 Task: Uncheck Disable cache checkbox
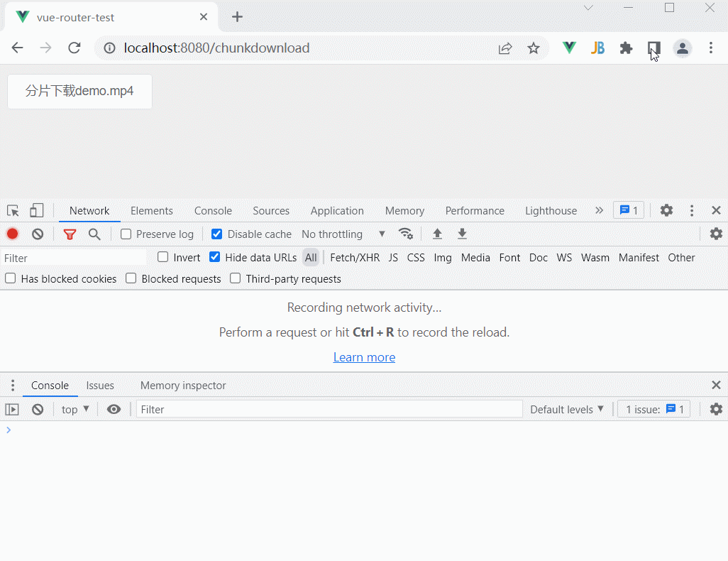pyautogui.click(x=216, y=234)
